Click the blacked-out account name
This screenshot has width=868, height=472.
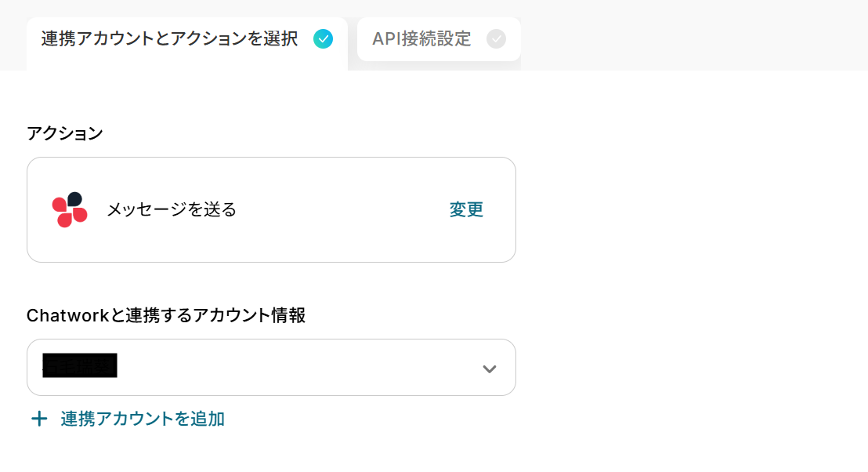click(x=80, y=366)
